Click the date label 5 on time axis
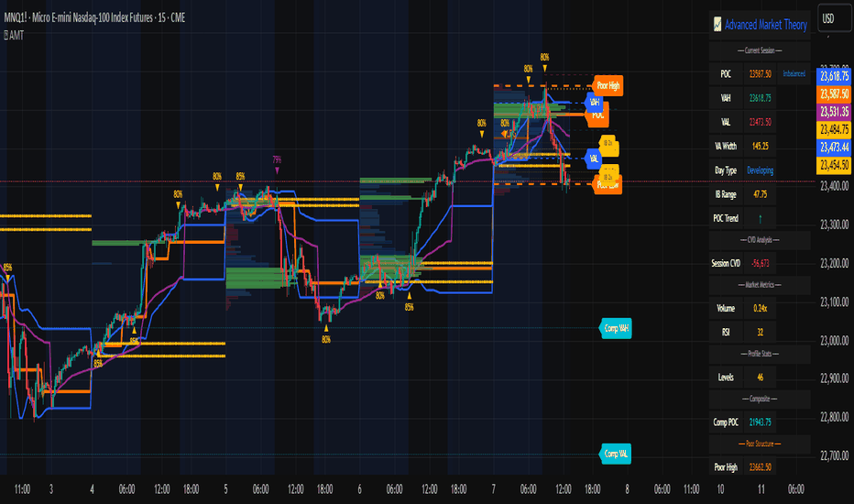The width and height of the screenshot is (854, 504). (225, 489)
